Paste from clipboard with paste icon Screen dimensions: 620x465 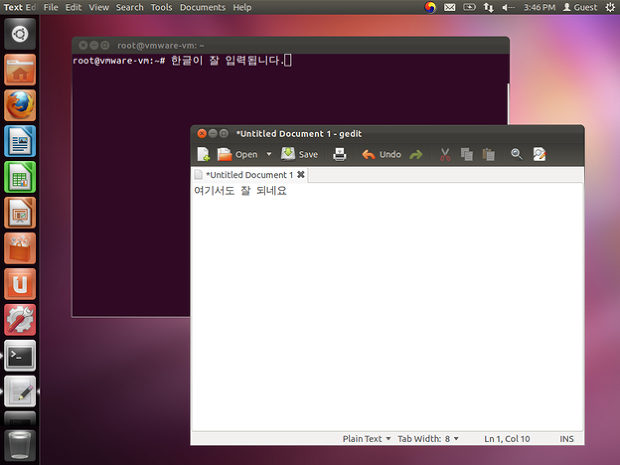(488, 154)
